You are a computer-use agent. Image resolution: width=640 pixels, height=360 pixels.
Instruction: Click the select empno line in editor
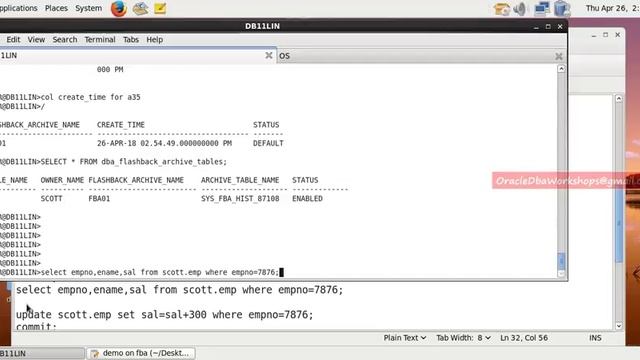pos(180,290)
